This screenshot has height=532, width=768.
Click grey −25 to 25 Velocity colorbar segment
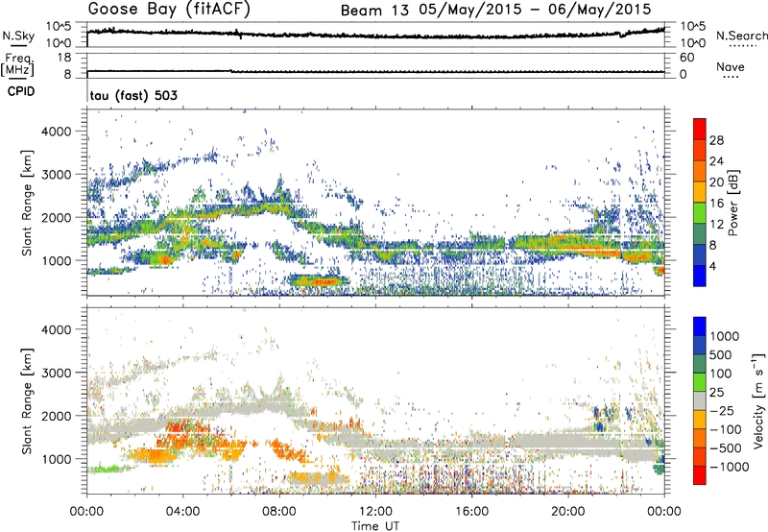coord(700,400)
